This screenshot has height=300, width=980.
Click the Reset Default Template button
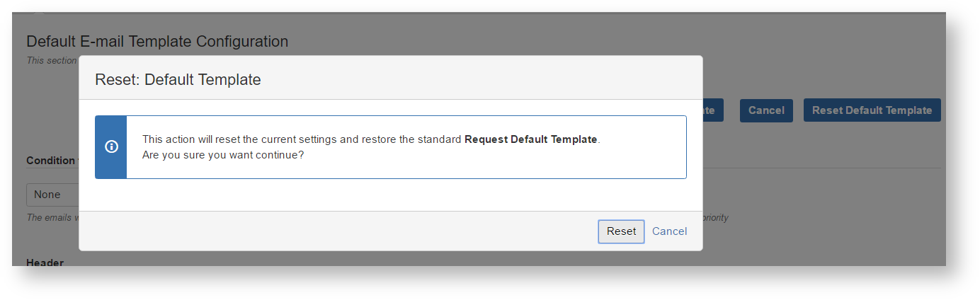(872, 110)
